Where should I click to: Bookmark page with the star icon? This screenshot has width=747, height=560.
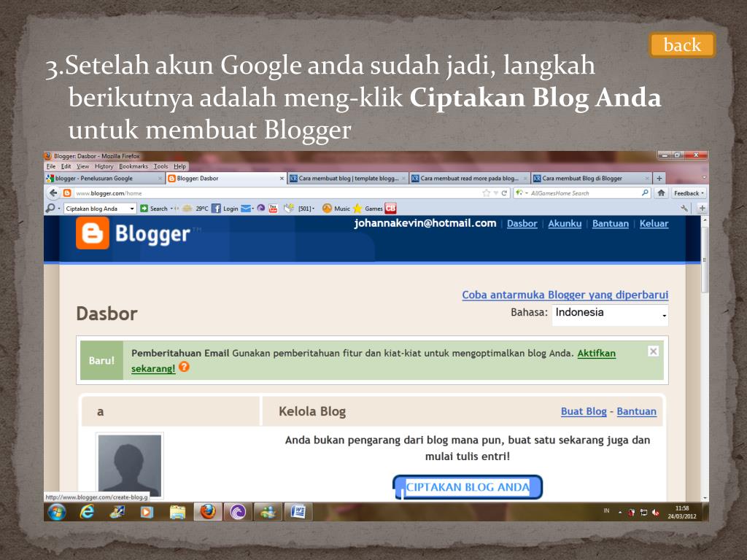[486, 192]
